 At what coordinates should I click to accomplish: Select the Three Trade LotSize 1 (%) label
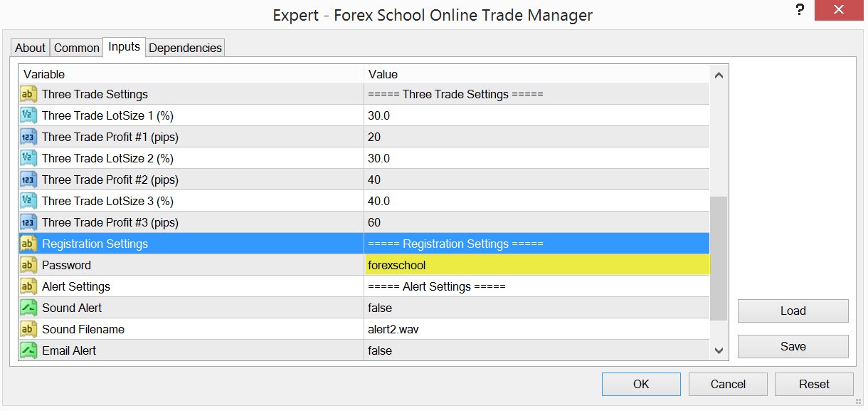107,115
